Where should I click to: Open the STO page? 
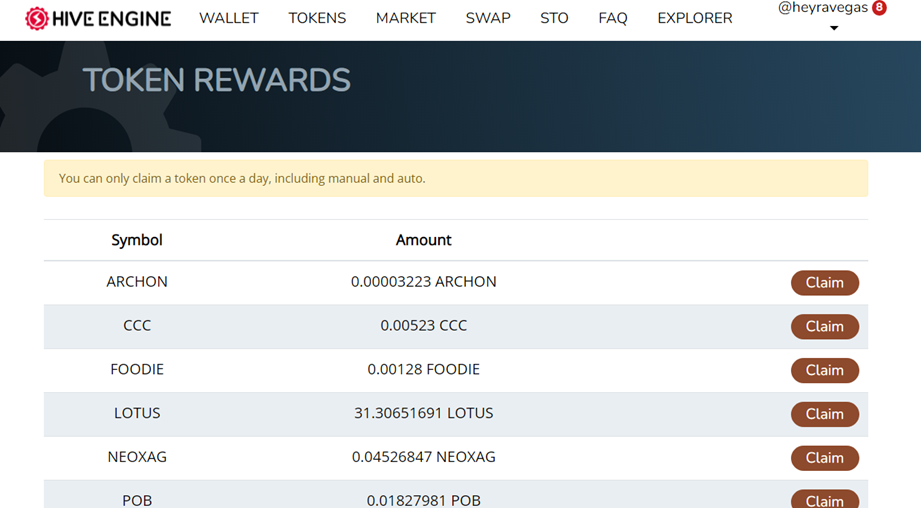pos(554,18)
